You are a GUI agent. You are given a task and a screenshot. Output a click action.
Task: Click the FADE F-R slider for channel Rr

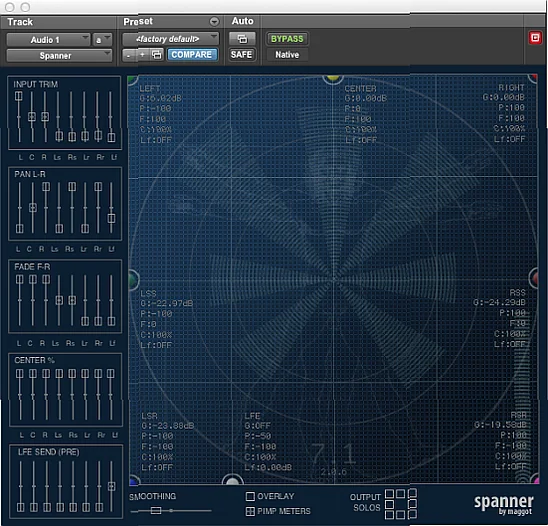click(x=98, y=321)
